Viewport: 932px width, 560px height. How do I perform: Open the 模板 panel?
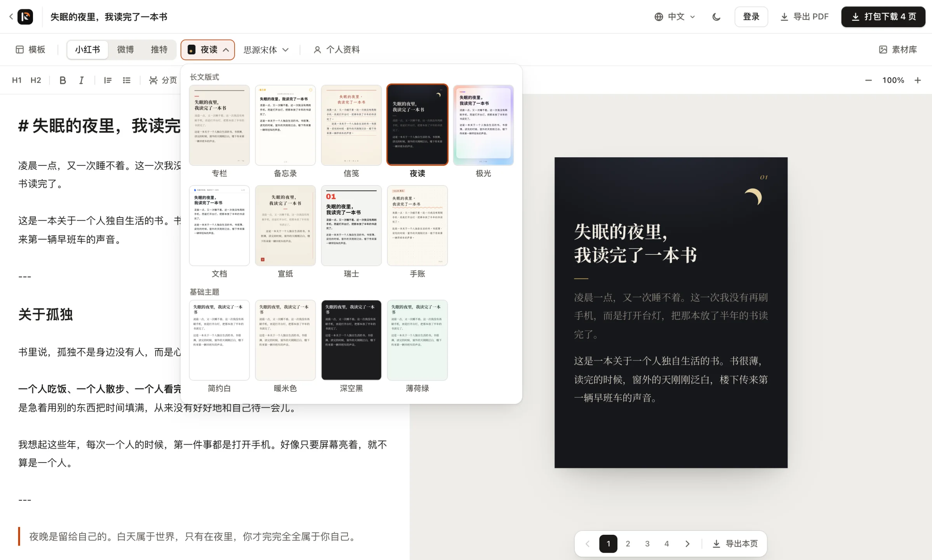tap(30, 50)
